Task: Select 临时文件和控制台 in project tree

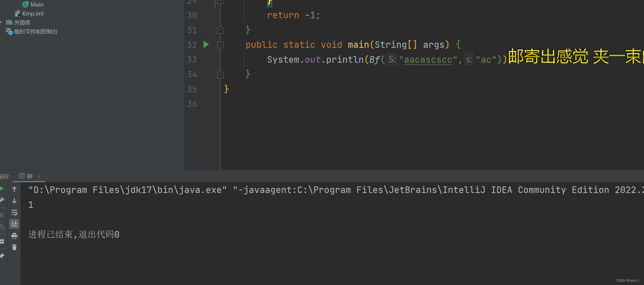Action: pyautogui.click(x=32, y=31)
